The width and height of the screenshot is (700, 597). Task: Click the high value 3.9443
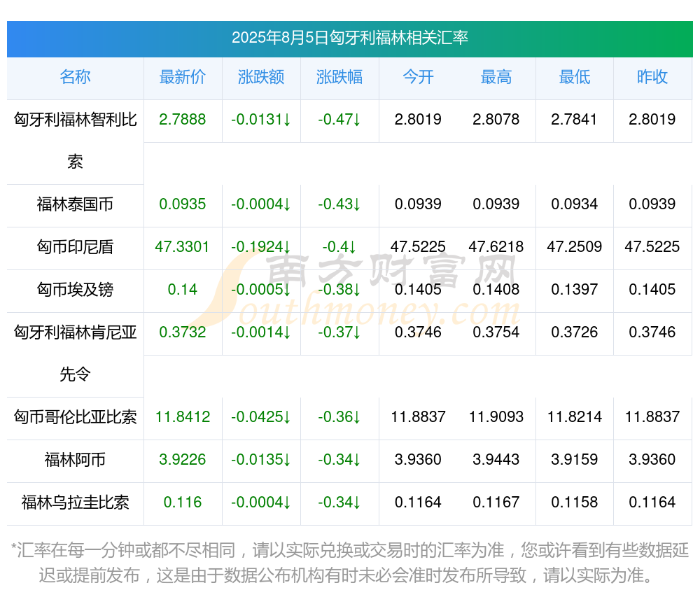(496, 460)
